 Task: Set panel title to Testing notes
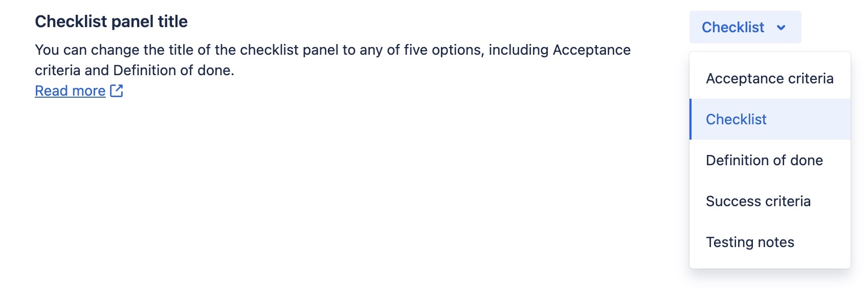(750, 242)
